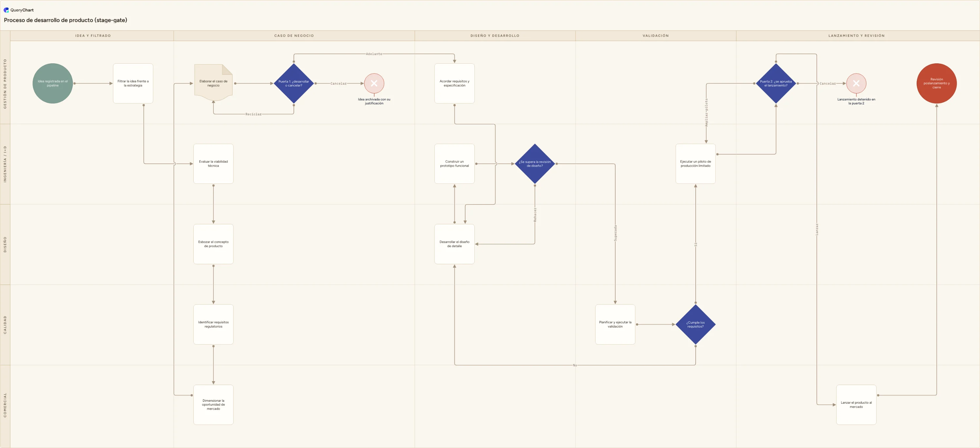Click the 'VALIDACIÓN' column header

[656, 36]
